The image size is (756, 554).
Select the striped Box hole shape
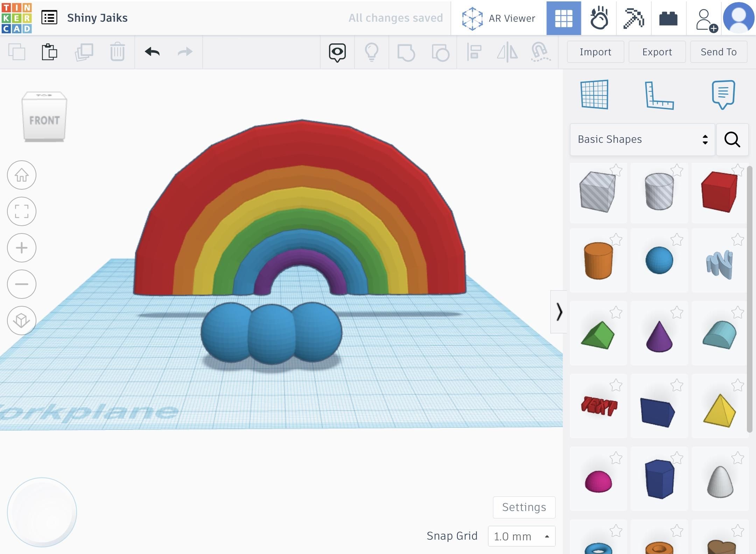click(x=597, y=192)
